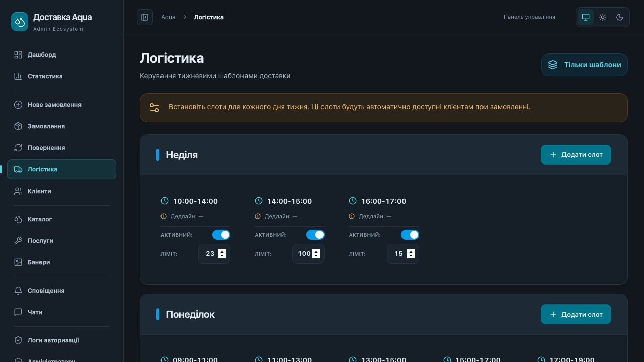
Task: Click the Замовлення box icon
Action: (18, 126)
